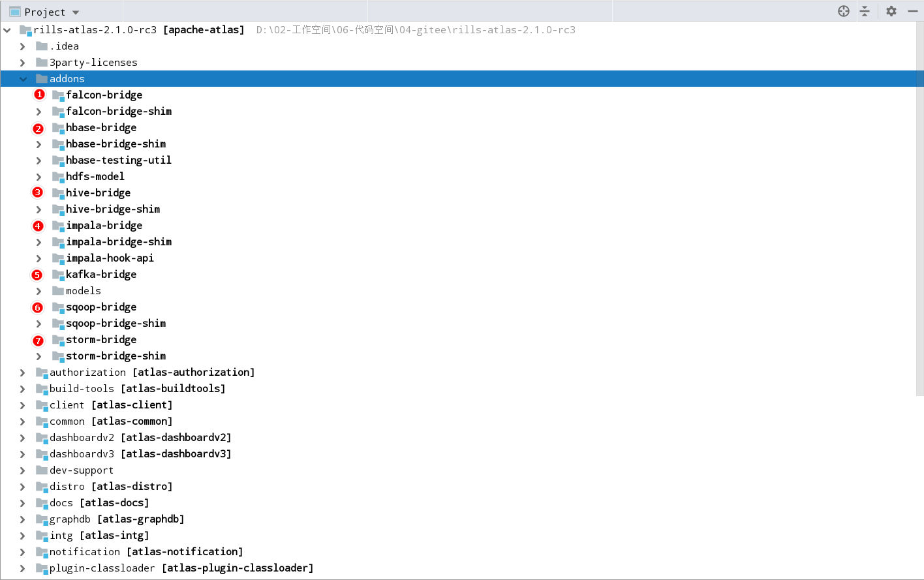Open the Project view dropdown
The image size is (924, 580).
pyautogui.click(x=76, y=12)
